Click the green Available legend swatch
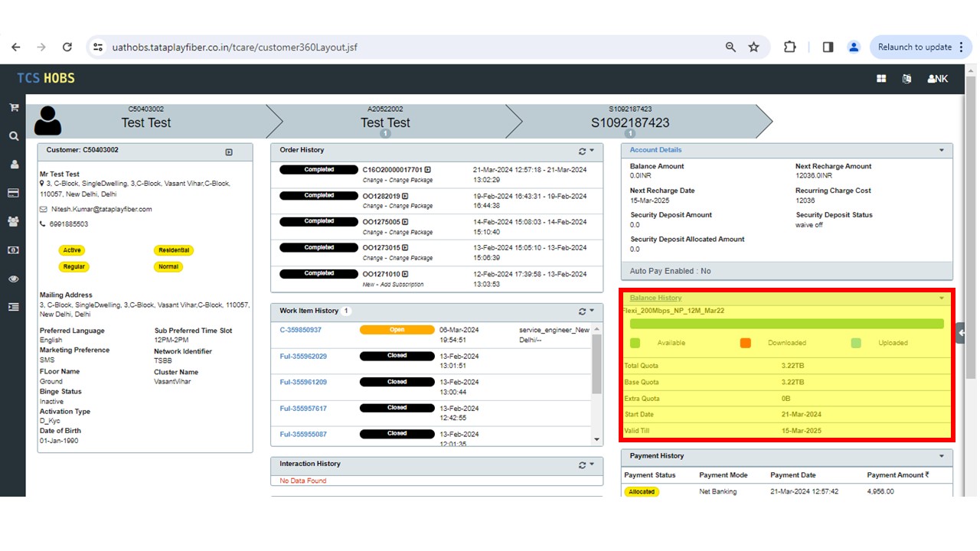The width and height of the screenshot is (980, 551). pyautogui.click(x=635, y=343)
